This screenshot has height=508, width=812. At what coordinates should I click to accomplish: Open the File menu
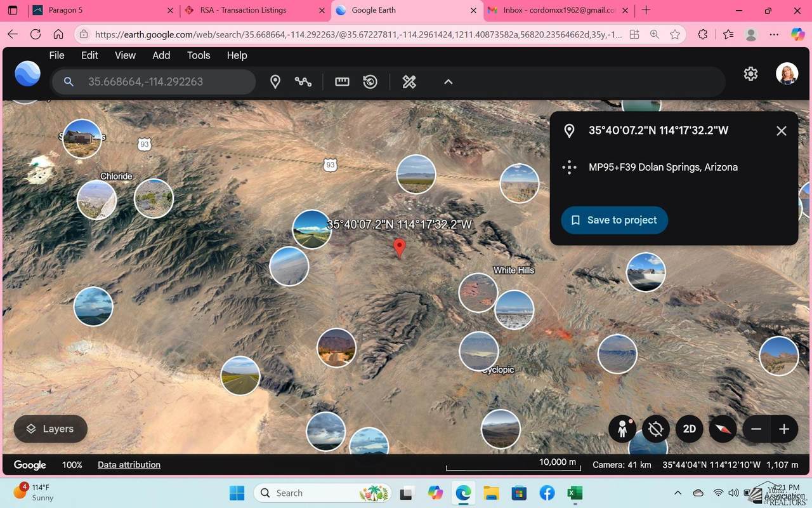coord(56,55)
